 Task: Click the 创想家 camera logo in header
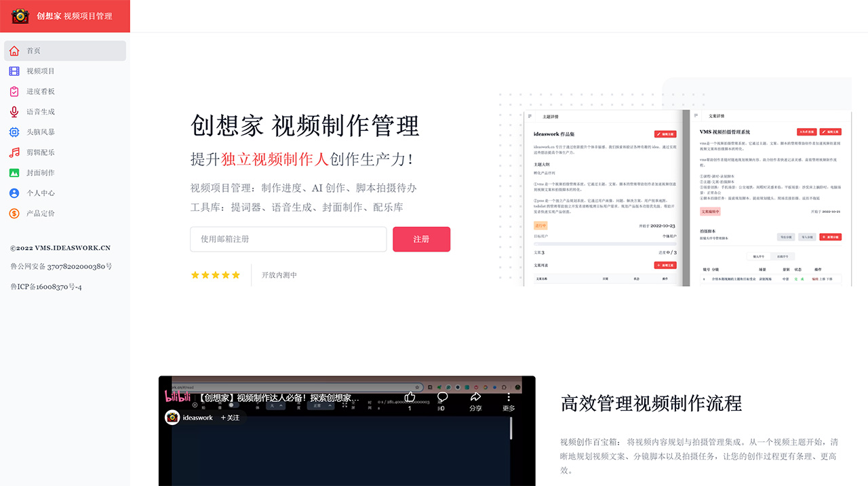pos(20,16)
